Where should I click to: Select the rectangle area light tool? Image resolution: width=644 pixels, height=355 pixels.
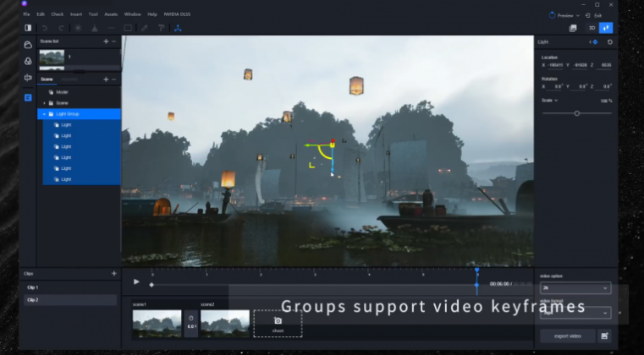coord(128,28)
